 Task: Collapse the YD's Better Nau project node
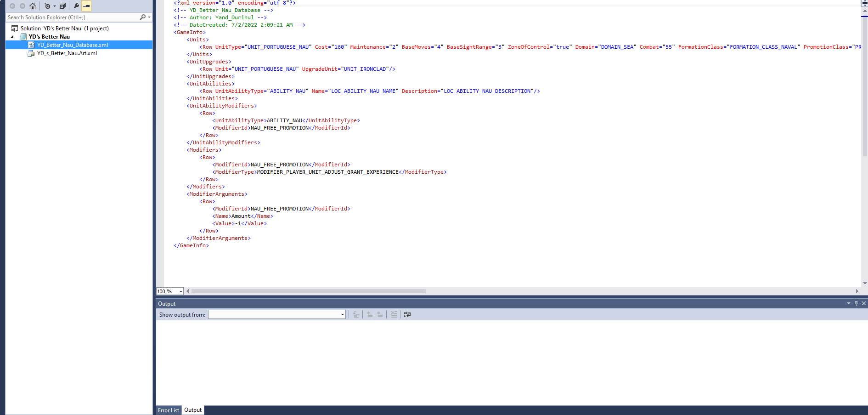tap(12, 37)
